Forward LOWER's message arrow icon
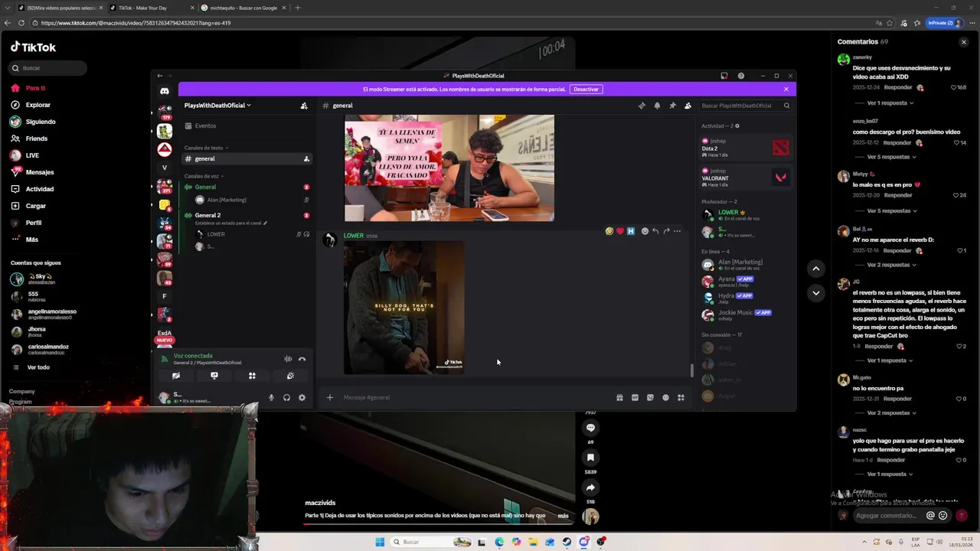 point(666,231)
